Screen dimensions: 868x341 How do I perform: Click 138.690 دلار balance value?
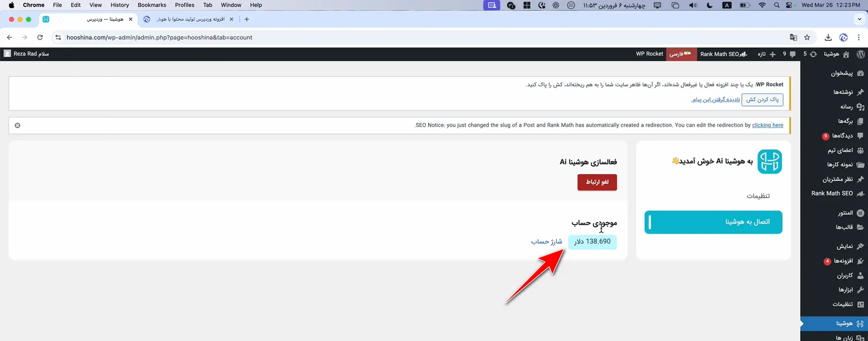point(592,242)
